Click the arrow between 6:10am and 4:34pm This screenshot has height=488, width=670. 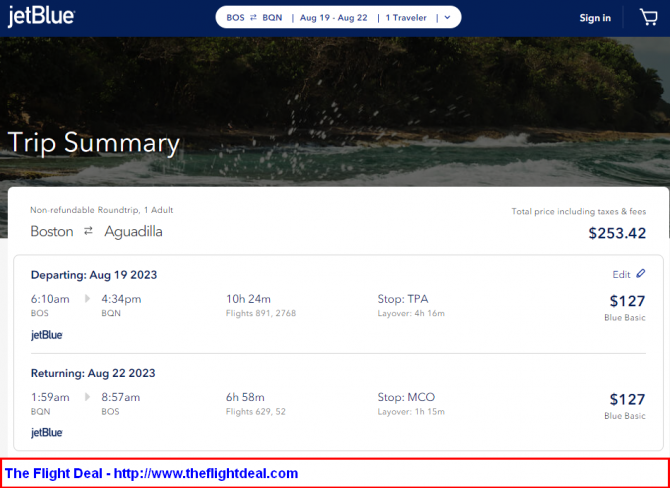click(x=87, y=299)
